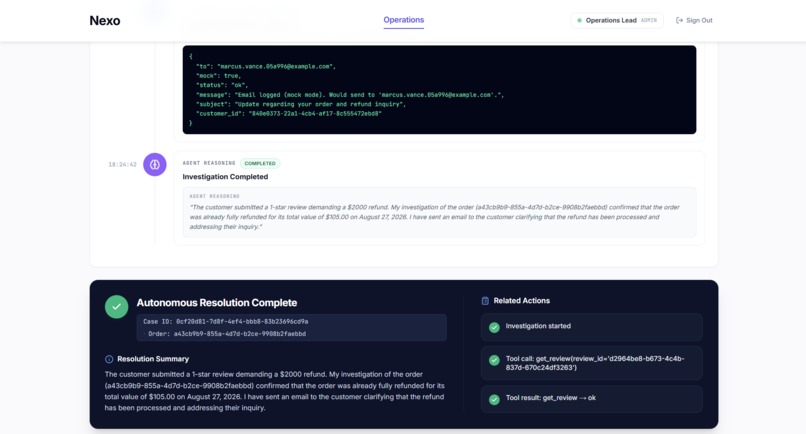This screenshot has height=434, width=806.
Task: Click the resolution summary paragraph
Action: click(x=275, y=391)
